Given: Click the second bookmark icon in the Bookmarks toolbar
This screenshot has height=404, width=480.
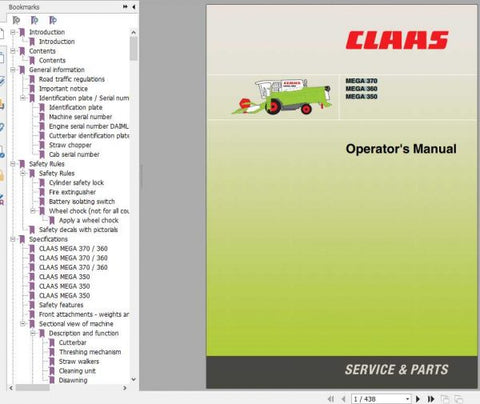Looking at the screenshot, I should (34, 20).
